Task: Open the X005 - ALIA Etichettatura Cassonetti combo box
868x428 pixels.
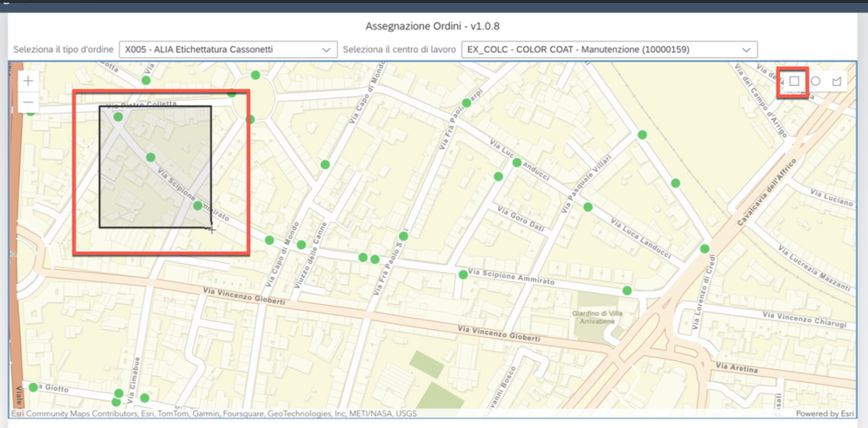Action: (228, 49)
